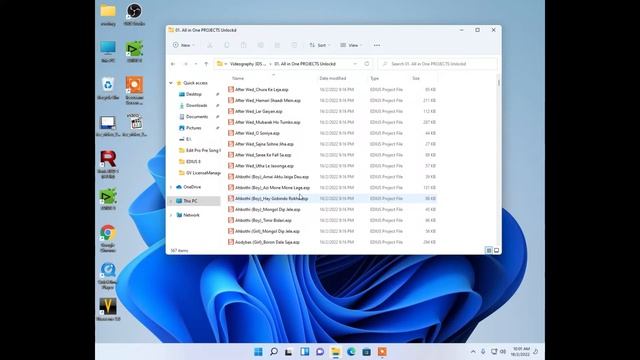The image size is (640, 360).
Task: Open the EDIUS folder in sidebar
Action: (193, 162)
